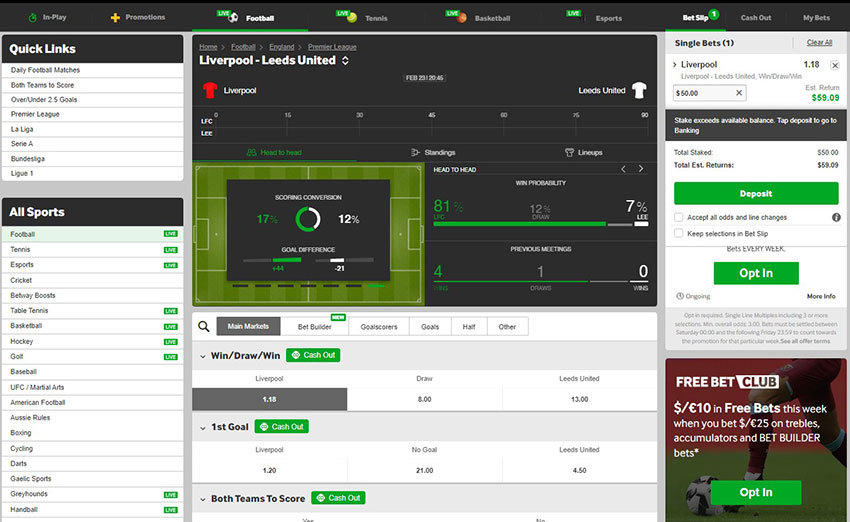Click the scoring conversion donut chart
Screen dimensions: 850x522
pos(308,219)
